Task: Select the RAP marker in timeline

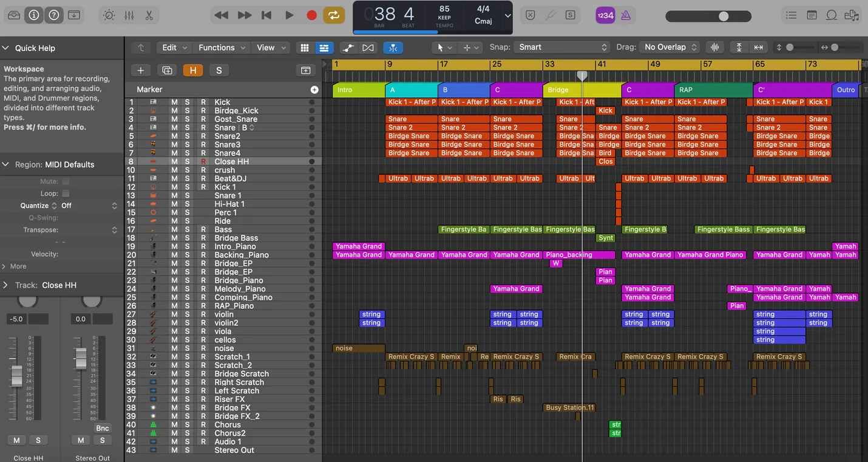Action: pos(714,90)
